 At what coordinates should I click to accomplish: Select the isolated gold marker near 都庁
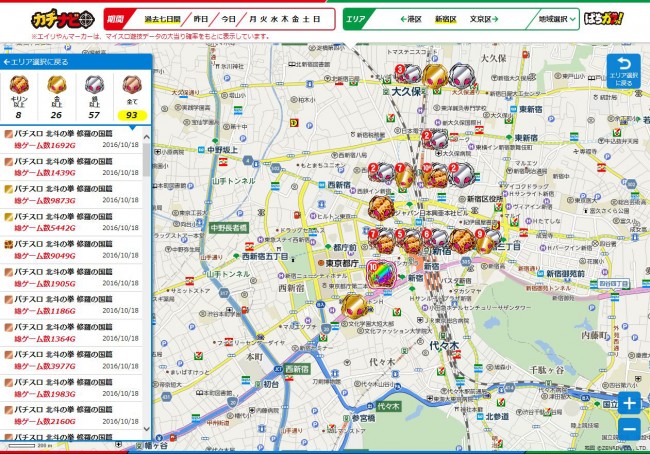(352, 305)
